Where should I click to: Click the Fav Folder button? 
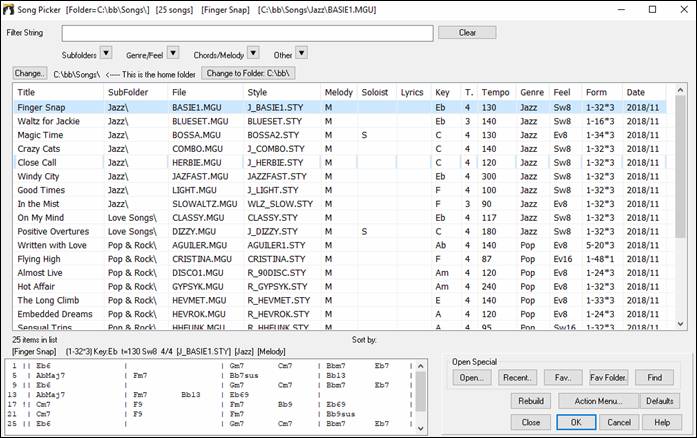click(x=609, y=377)
